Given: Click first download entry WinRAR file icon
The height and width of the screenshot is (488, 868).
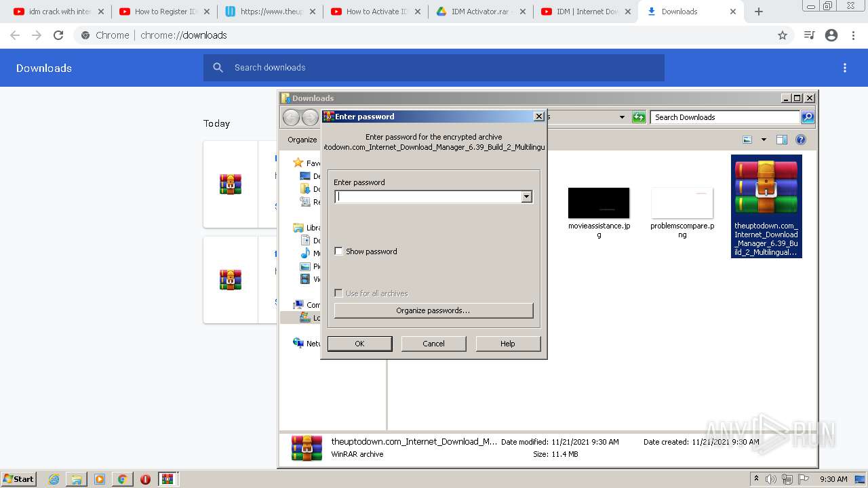Looking at the screenshot, I should tap(231, 184).
